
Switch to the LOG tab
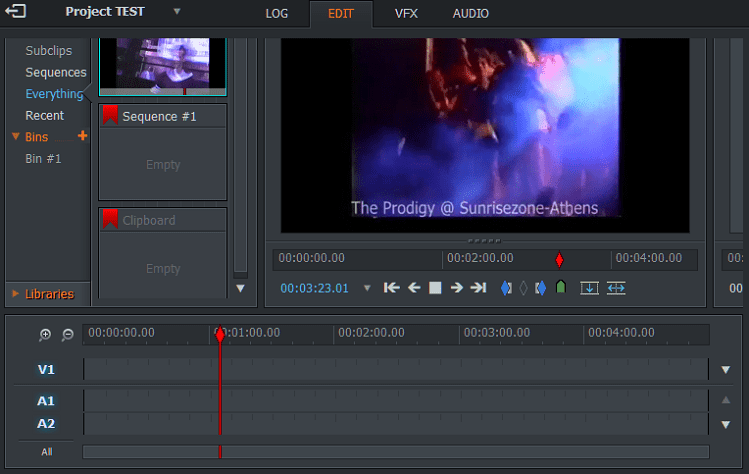(x=277, y=13)
